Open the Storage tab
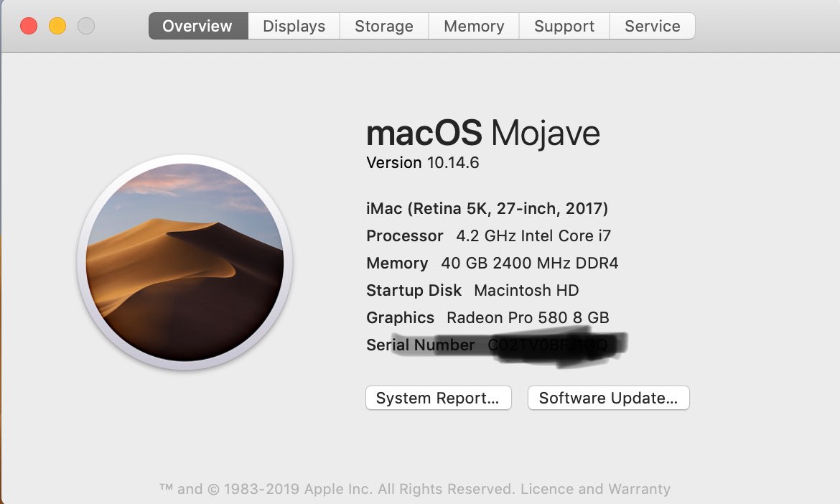840x504 pixels. click(384, 26)
